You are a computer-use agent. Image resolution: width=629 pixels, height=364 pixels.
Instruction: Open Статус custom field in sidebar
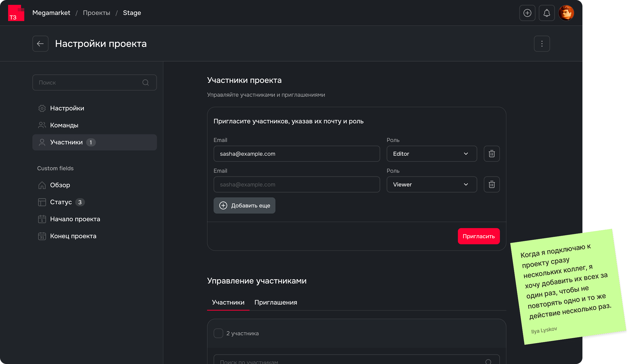[x=61, y=202]
